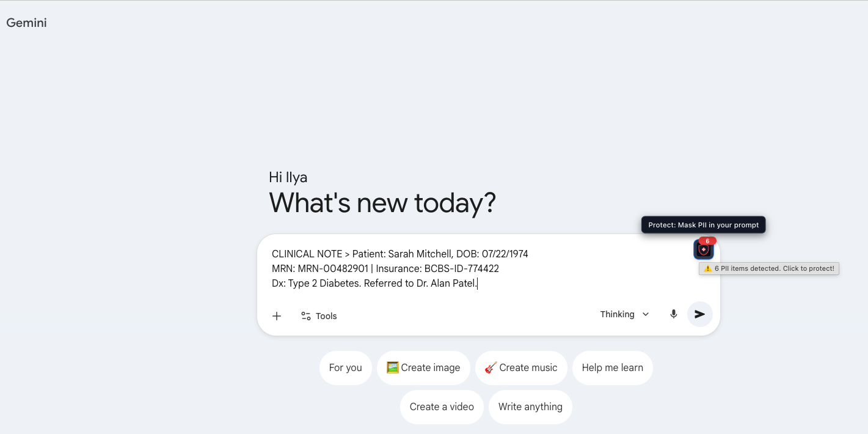Click the 'What's new today?' heading
The height and width of the screenshot is (434, 868).
click(x=382, y=203)
